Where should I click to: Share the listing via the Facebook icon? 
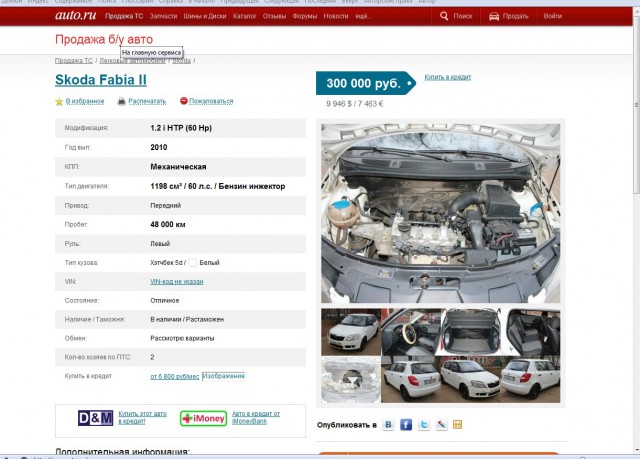point(406,425)
